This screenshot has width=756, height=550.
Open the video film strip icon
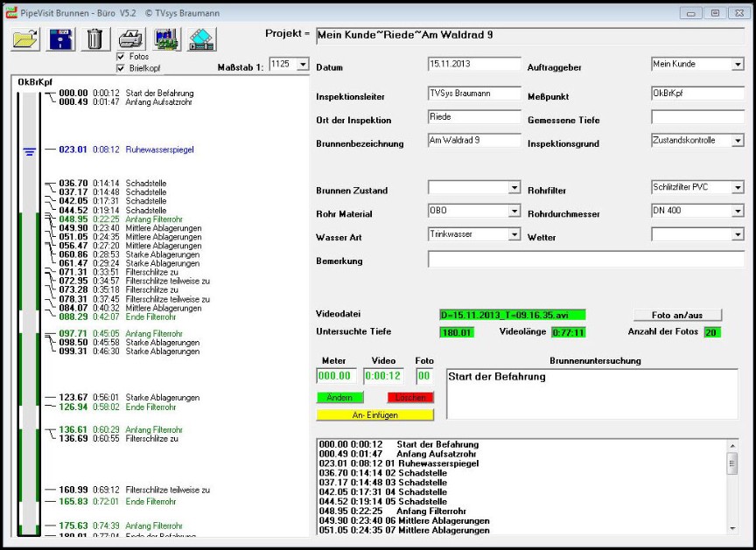pyautogui.click(x=200, y=39)
